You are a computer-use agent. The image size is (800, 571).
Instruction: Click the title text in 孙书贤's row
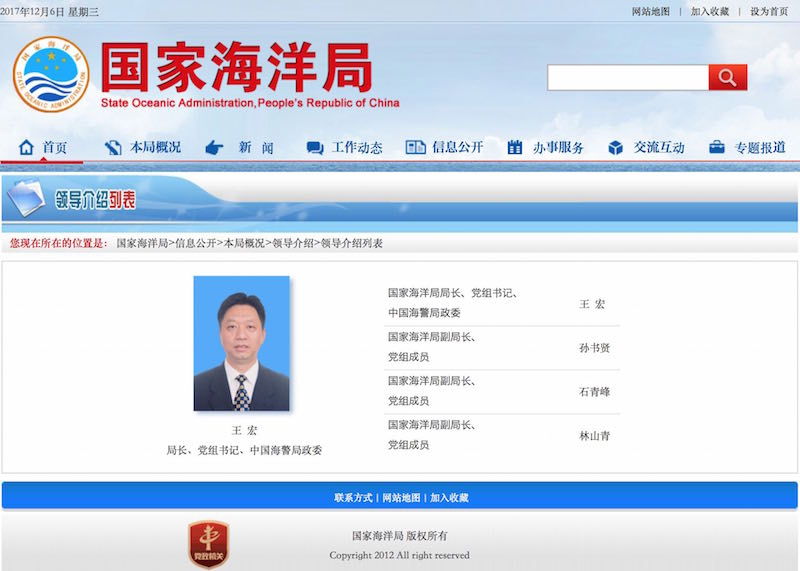[x=432, y=347]
